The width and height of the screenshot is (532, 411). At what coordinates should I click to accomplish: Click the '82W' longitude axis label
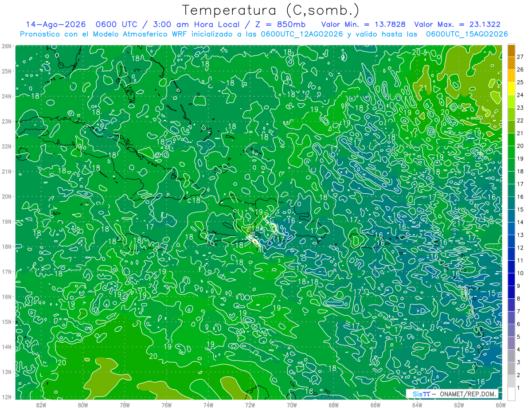point(41,404)
